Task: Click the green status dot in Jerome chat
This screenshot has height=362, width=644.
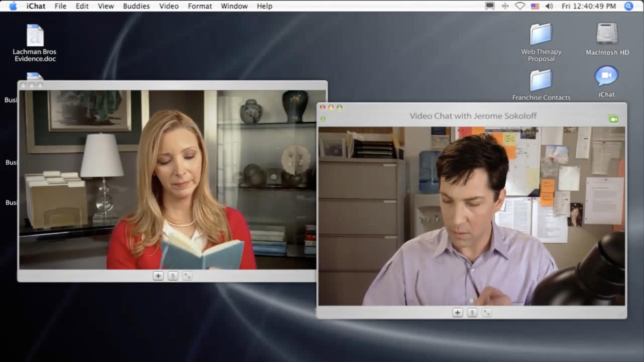Action: 323,119
